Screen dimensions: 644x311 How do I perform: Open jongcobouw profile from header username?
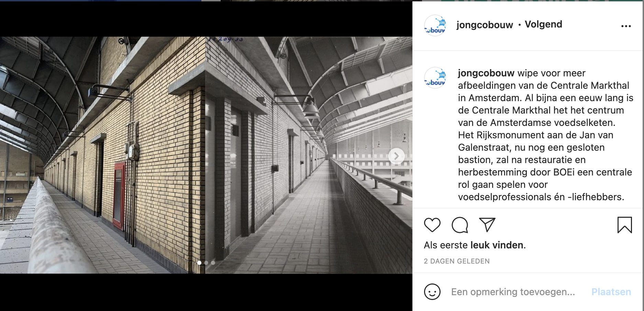485,25
